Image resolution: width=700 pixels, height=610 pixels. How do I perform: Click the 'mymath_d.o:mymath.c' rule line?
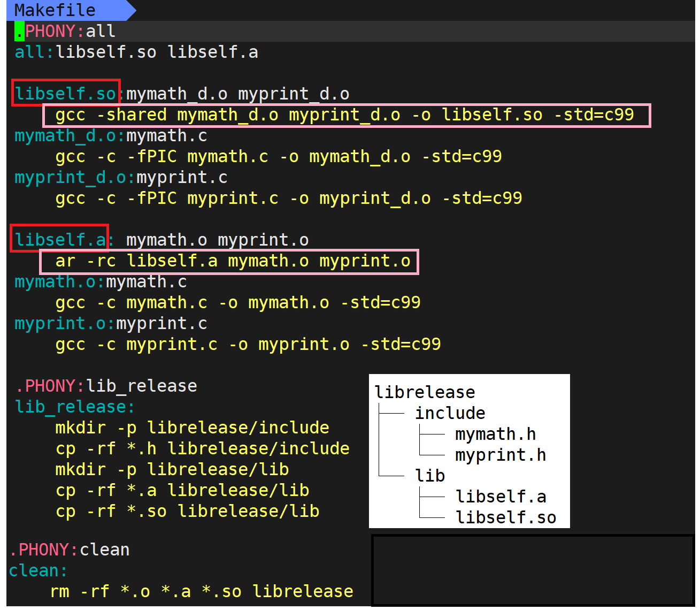pyautogui.click(x=111, y=135)
